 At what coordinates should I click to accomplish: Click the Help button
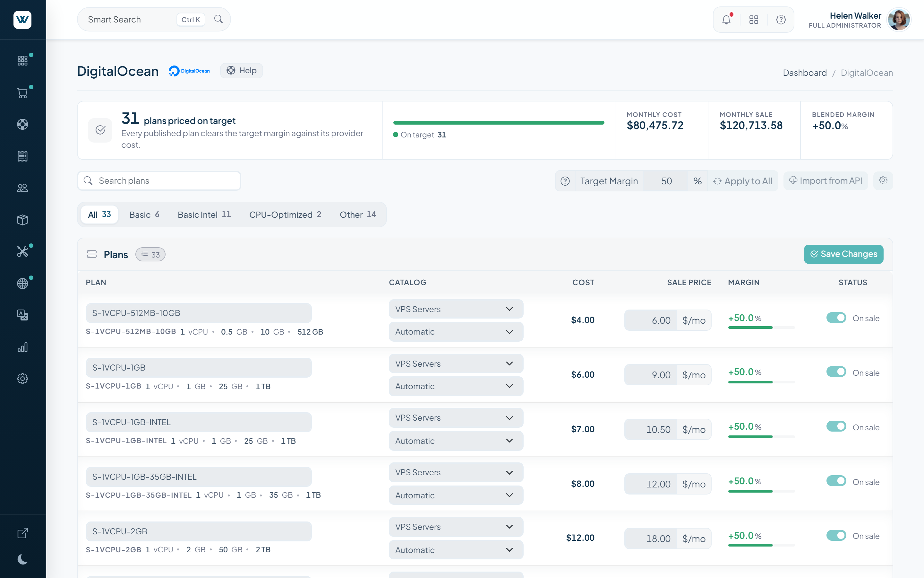click(241, 70)
